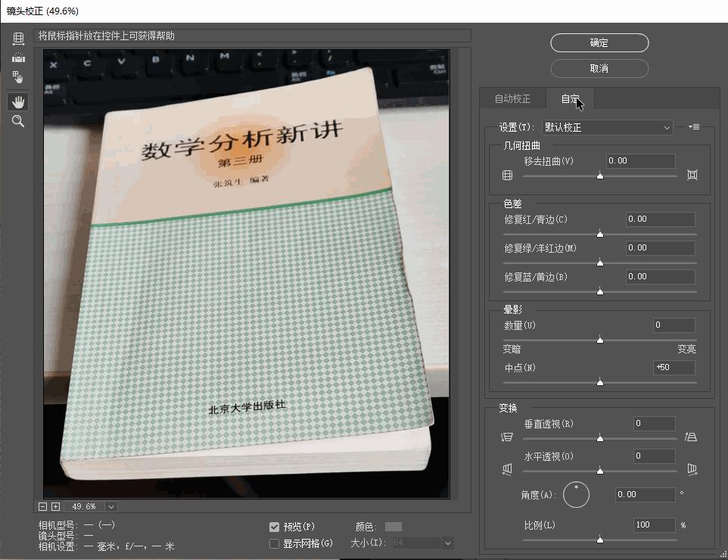Viewport: 728px width, 560px height.
Task: Open the grid 大小 size dropdown
Action: 448,543
